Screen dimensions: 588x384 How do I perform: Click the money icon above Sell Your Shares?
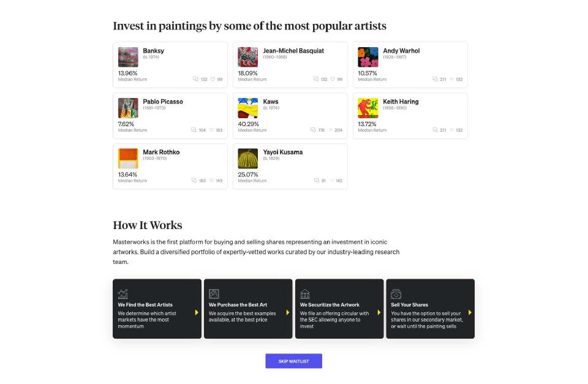(396, 294)
